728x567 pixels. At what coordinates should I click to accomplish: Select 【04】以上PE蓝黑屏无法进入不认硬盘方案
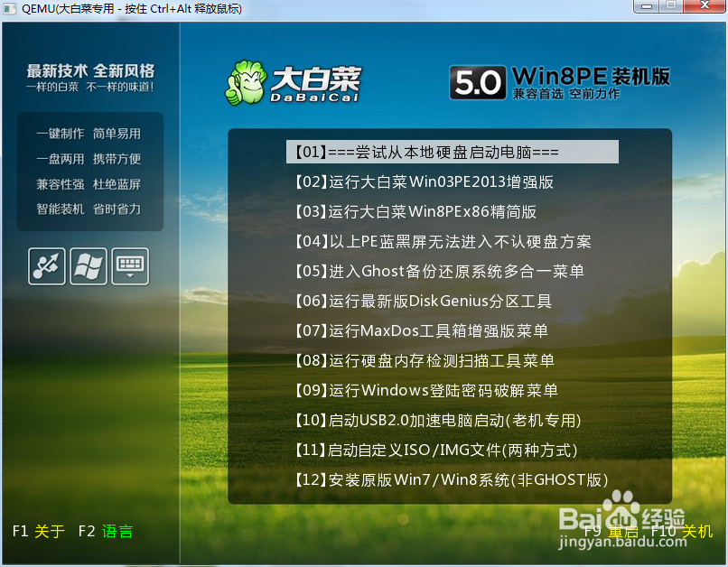(443, 241)
